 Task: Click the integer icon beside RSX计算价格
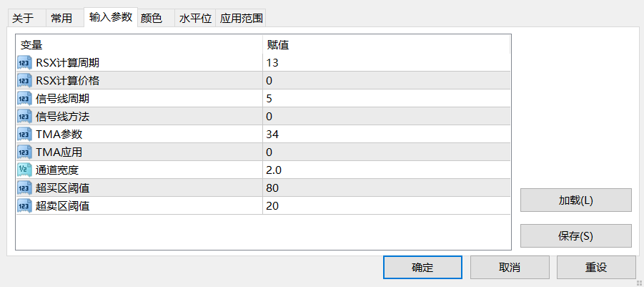(24, 81)
